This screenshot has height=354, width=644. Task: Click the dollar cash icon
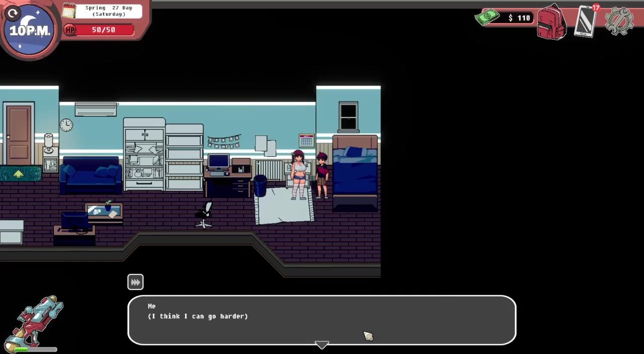(x=487, y=18)
